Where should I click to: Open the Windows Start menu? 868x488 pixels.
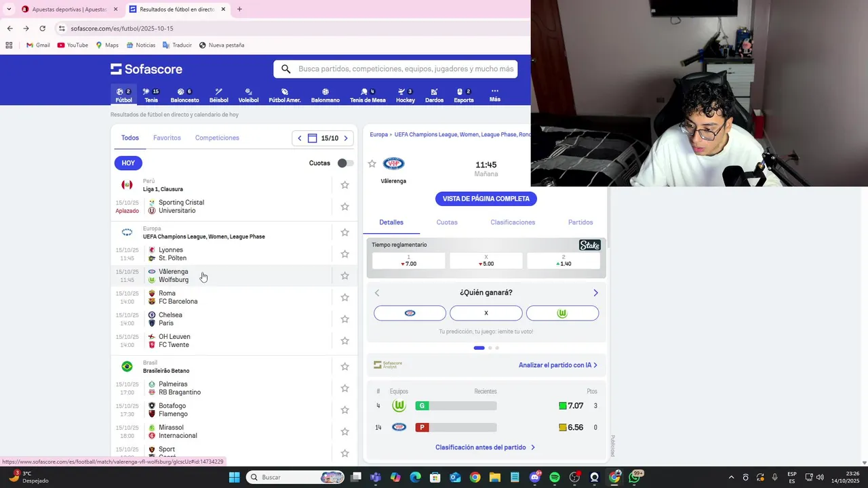(234, 477)
